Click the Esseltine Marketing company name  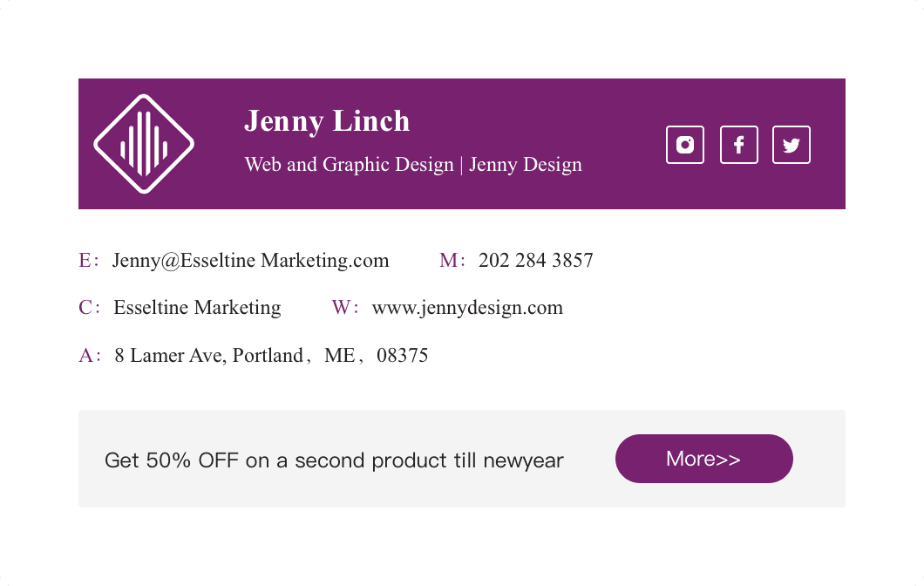[197, 308]
